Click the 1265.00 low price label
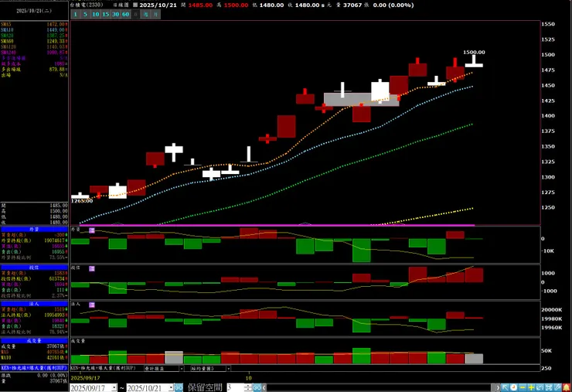The height and width of the screenshot is (392, 572). coord(82,201)
